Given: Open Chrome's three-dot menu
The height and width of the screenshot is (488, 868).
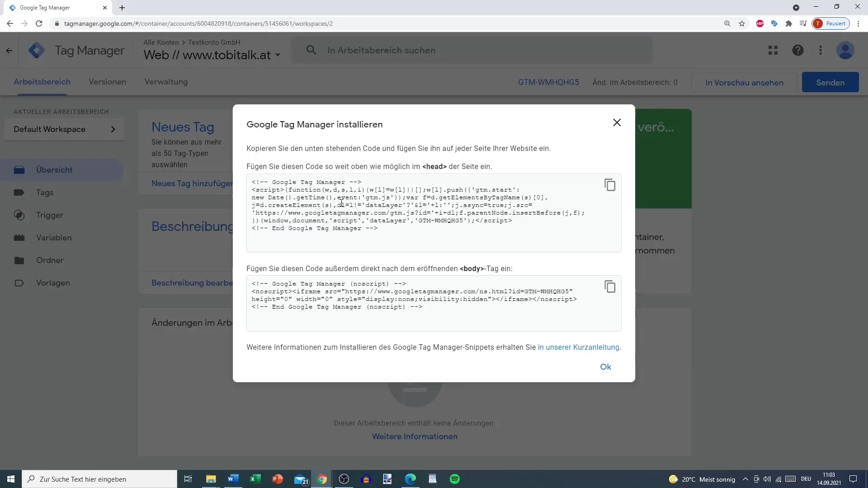Looking at the screenshot, I should coord(858,23).
